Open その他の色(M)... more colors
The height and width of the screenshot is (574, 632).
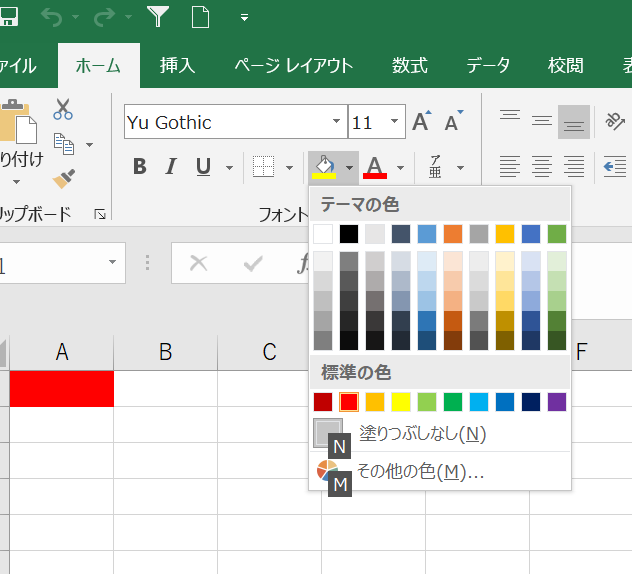coord(440,471)
